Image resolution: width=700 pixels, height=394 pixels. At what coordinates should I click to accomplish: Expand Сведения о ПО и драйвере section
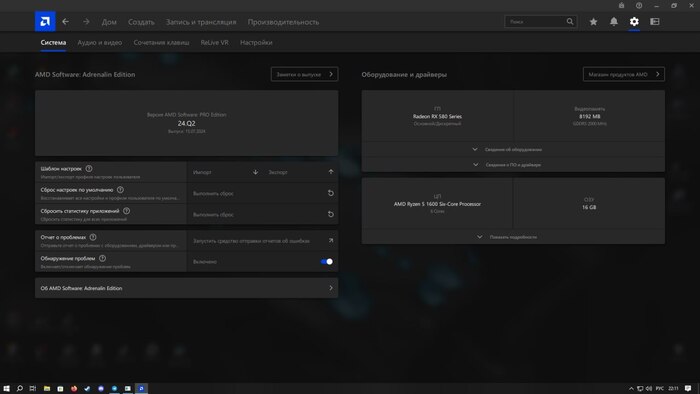tap(513, 165)
